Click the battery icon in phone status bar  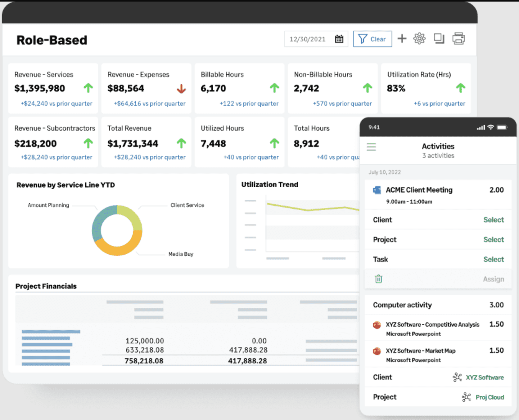click(x=502, y=127)
